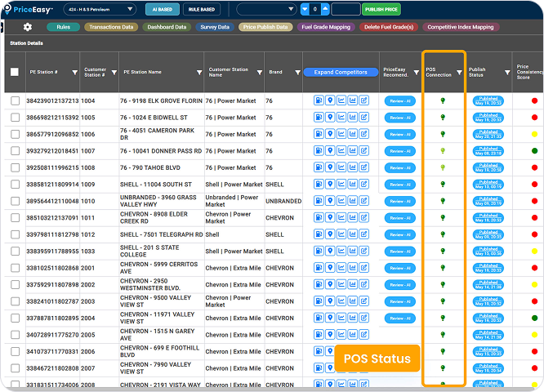The image size is (544, 392).
Task: View line chart icon for station 1006
Action: click(341, 134)
